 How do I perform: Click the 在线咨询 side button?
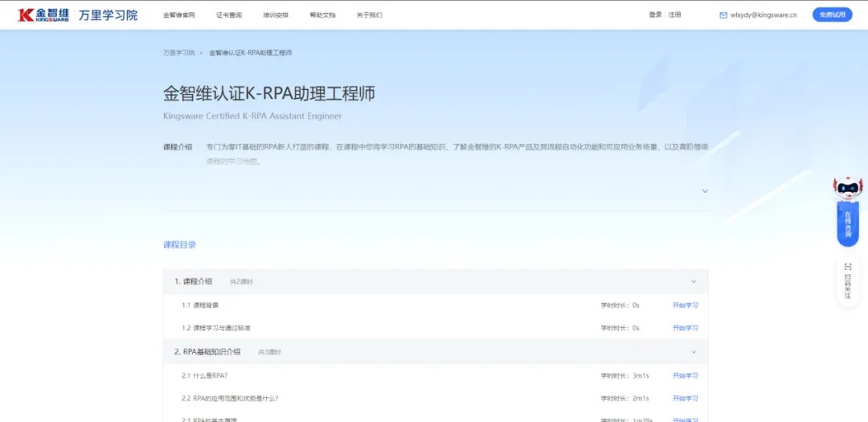[x=848, y=223]
